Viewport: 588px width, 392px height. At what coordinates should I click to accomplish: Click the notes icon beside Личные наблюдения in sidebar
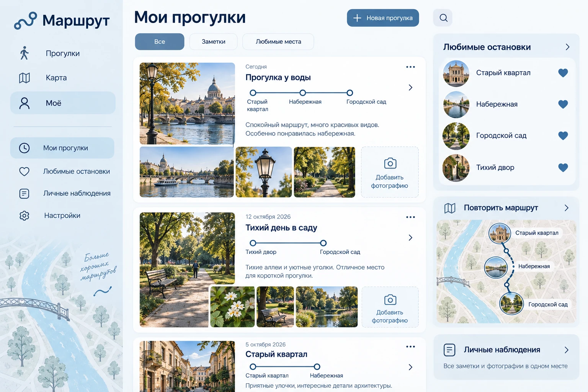click(24, 193)
